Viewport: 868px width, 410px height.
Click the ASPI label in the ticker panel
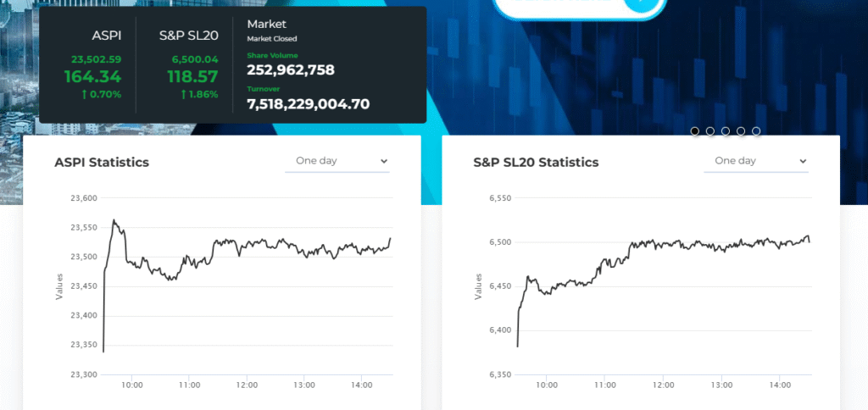(107, 36)
